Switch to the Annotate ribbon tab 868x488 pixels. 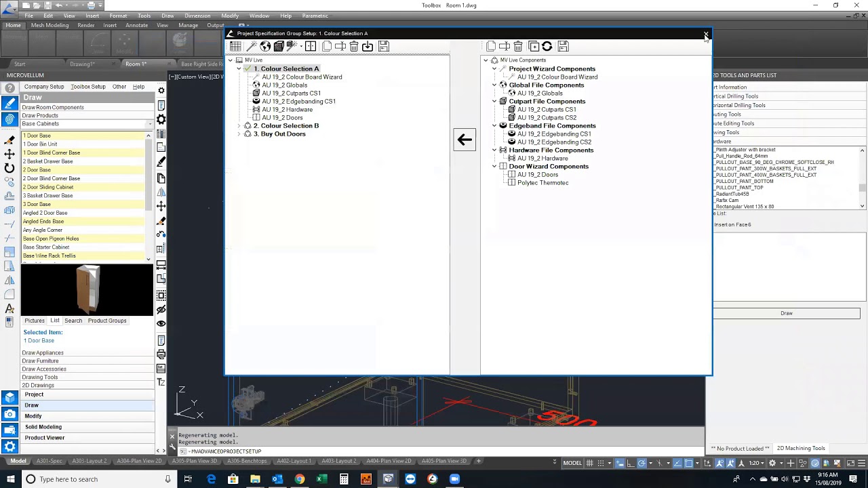(136, 26)
